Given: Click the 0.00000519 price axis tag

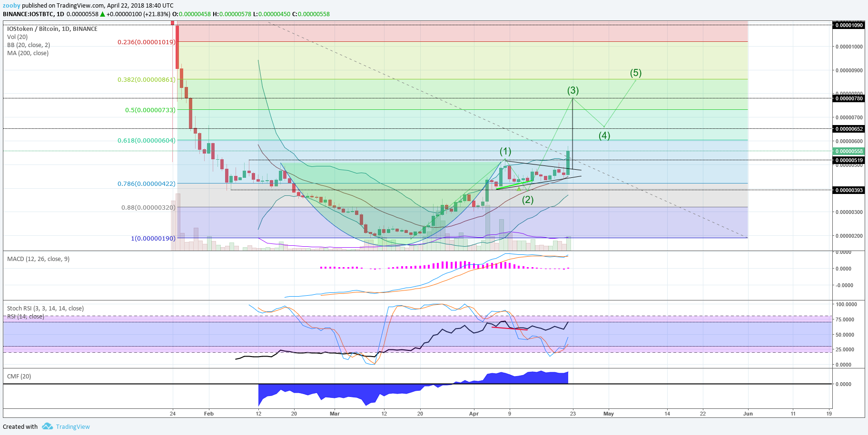Looking at the screenshot, I should 848,160.
